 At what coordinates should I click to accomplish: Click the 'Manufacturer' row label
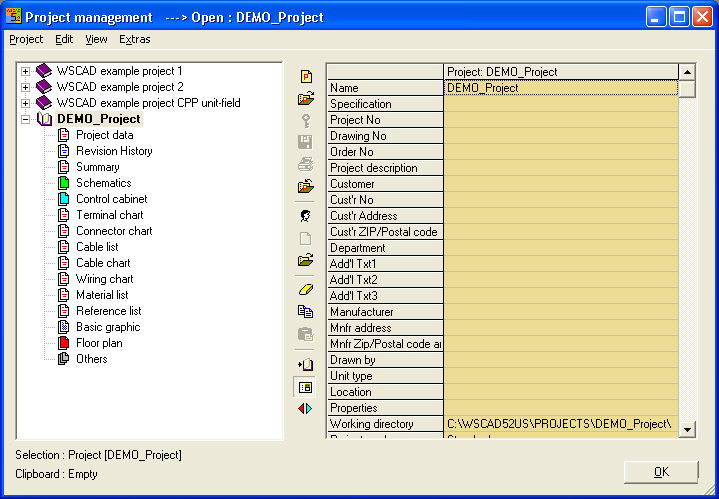[x=385, y=312]
